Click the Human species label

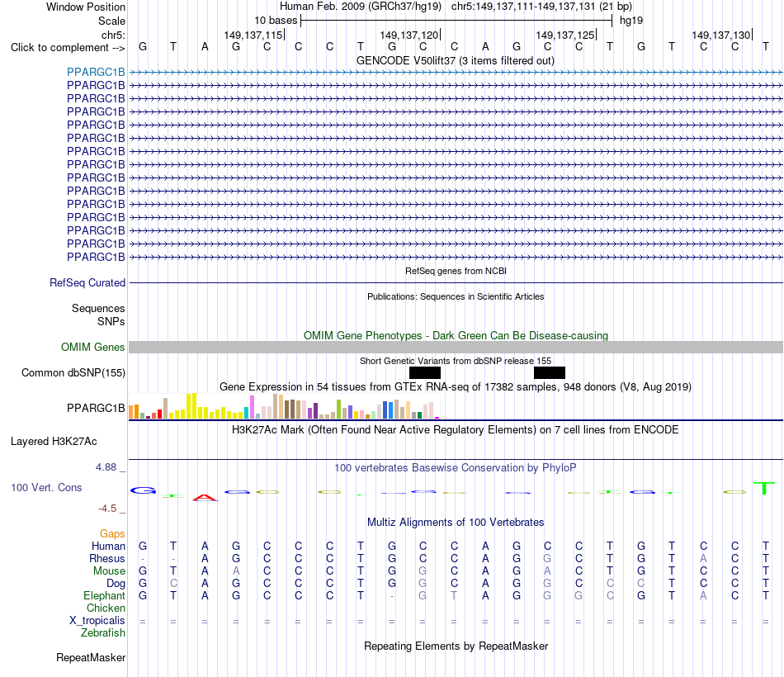coord(108,546)
